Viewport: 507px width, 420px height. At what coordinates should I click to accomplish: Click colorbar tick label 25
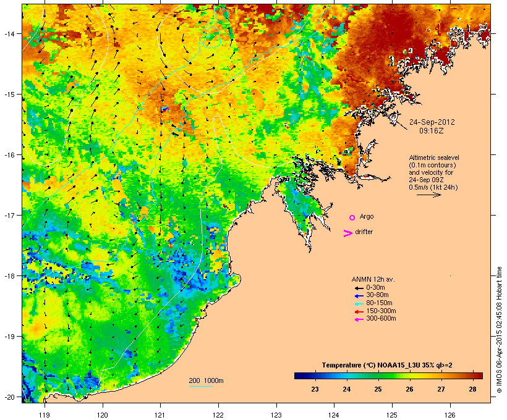coord(378,389)
